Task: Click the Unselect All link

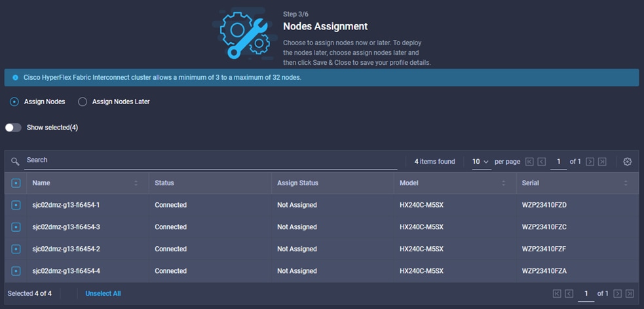Action: point(103,293)
